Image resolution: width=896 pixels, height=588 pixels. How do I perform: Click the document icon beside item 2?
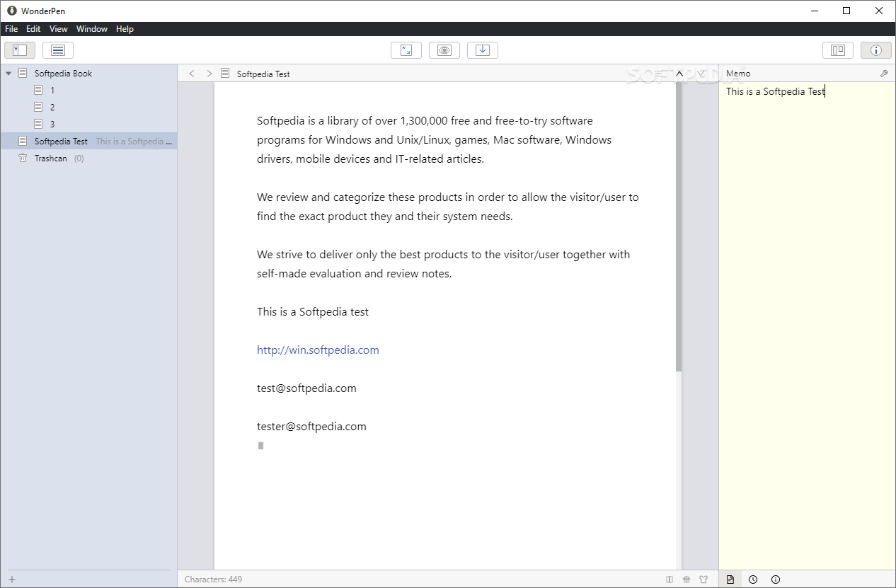39,108
